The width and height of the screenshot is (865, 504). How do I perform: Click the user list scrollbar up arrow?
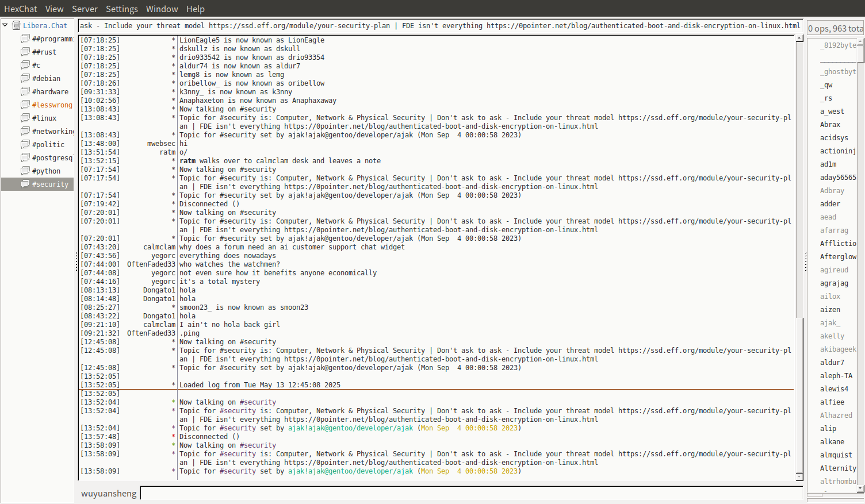pyautogui.click(x=860, y=42)
